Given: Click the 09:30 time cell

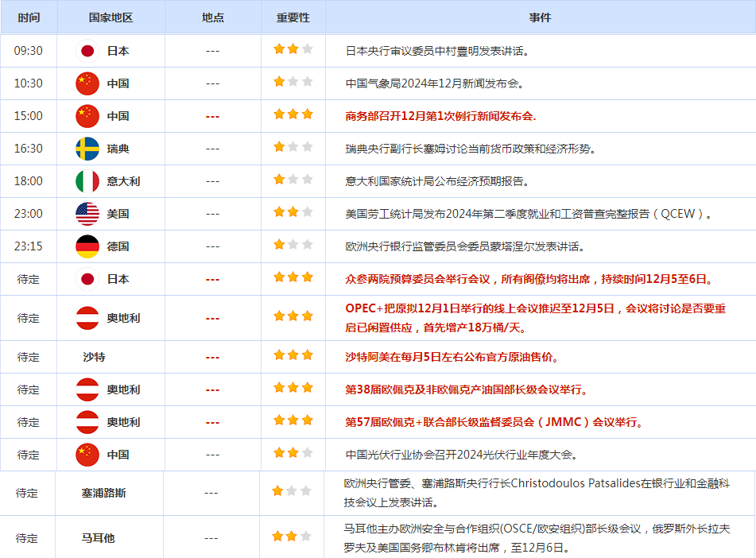Looking at the screenshot, I should click(29, 51).
